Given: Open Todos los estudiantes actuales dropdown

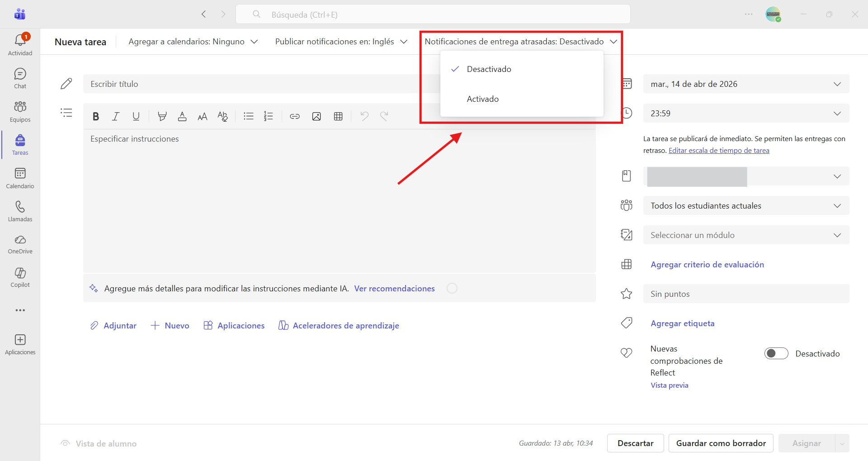Looking at the screenshot, I should 746,205.
